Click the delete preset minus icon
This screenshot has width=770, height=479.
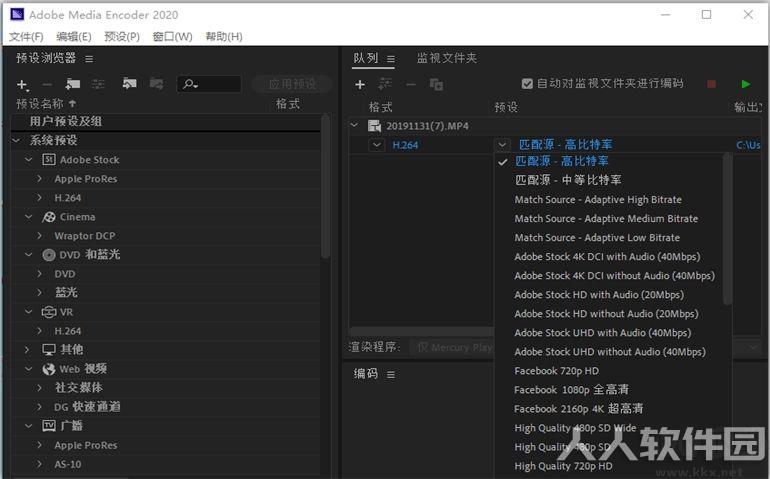coord(47,85)
